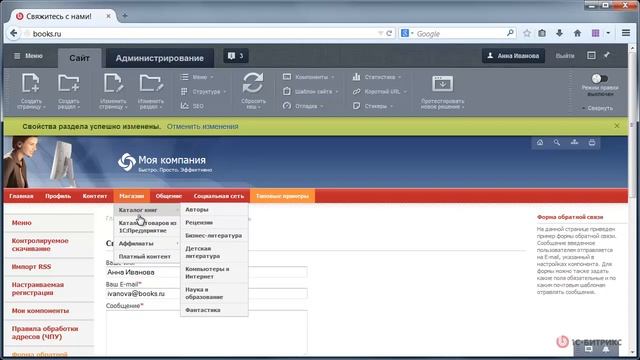Click Отменить изменения link
Screen dimensions: 640x360
coord(202,127)
